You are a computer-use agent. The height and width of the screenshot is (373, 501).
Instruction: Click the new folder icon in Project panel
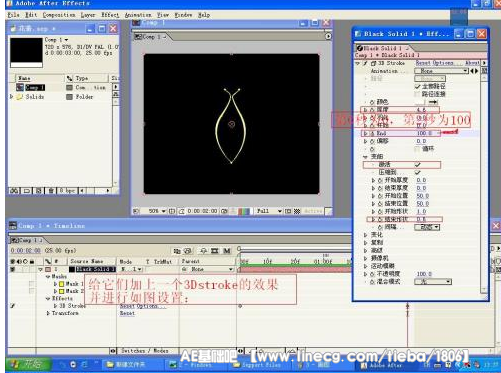tap(27, 191)
